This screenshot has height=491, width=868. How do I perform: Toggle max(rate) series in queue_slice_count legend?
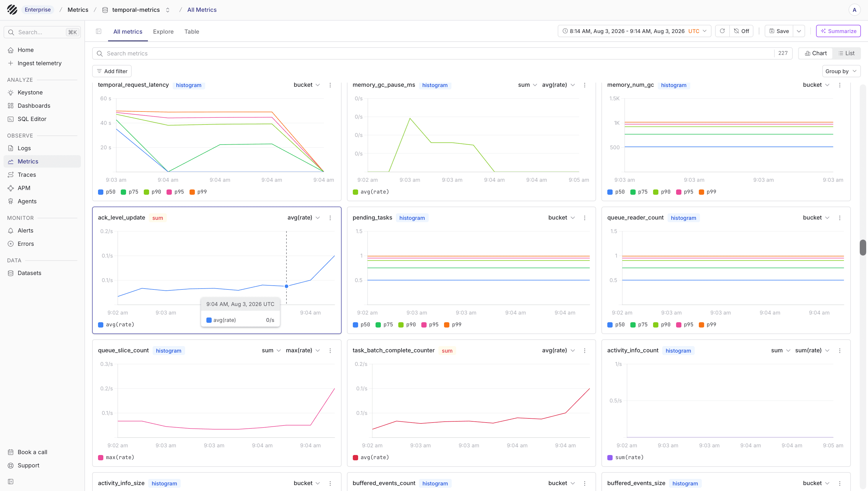pos(116,458)
